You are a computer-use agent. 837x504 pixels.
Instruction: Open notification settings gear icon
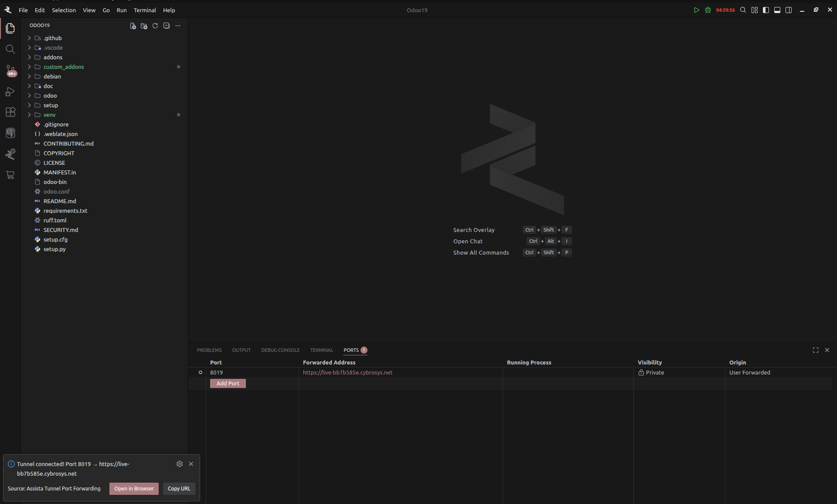(x=180, y=464)
